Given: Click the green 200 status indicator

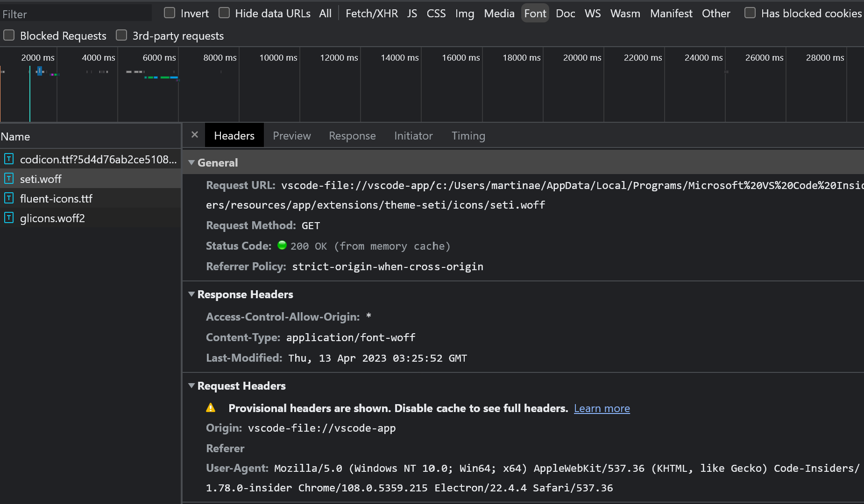Looking at the screenshot, I should click(282, 245).
